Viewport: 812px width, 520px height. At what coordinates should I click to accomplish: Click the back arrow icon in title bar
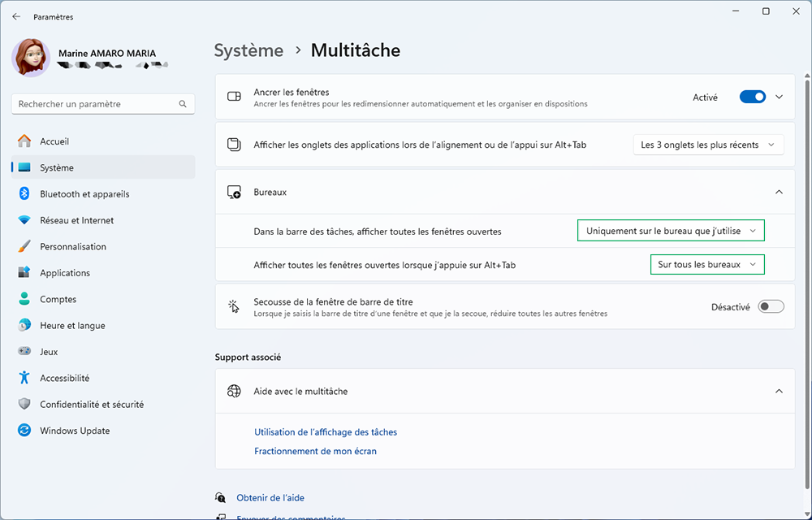click(16, 16)
